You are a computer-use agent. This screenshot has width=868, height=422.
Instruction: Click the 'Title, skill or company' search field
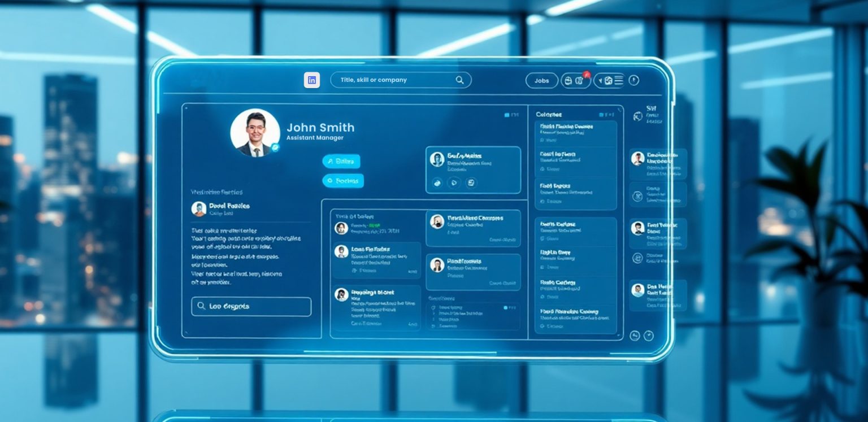pos(396,80)
